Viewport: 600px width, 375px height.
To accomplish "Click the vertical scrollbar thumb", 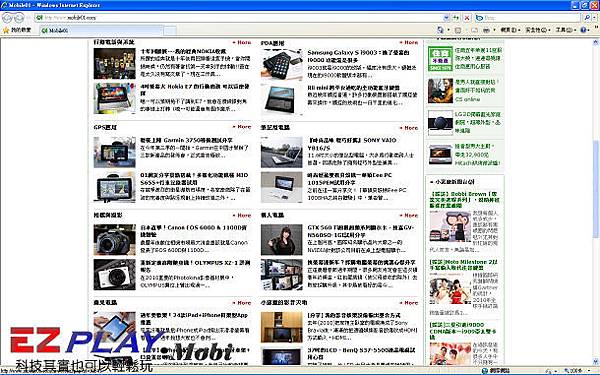I will [596, 189].
